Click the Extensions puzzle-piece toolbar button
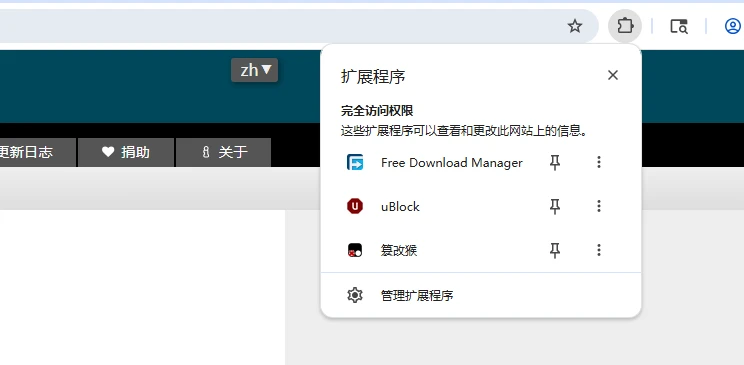The width and height of the screenshot is (744, 365). [625, 26]
